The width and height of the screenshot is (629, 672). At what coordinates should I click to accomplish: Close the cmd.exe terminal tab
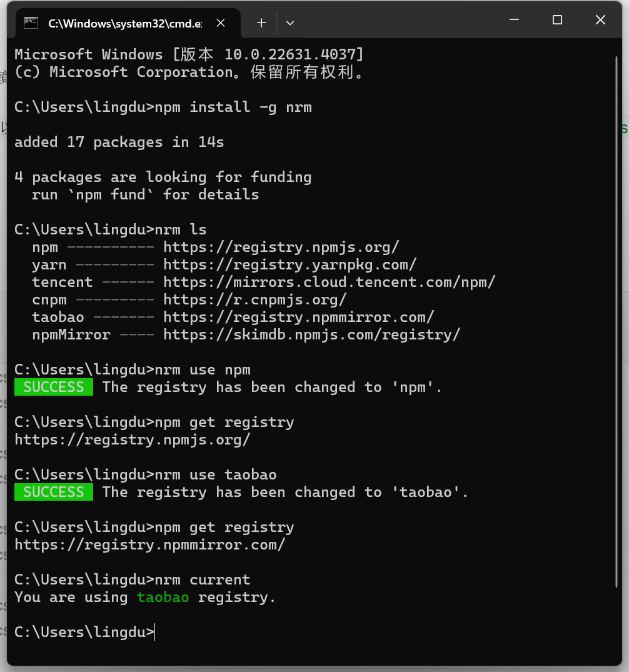221,23
